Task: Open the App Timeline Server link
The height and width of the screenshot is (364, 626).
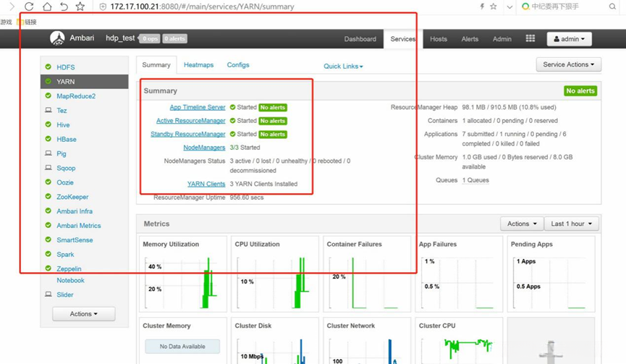Action: [x=198, y=107]
